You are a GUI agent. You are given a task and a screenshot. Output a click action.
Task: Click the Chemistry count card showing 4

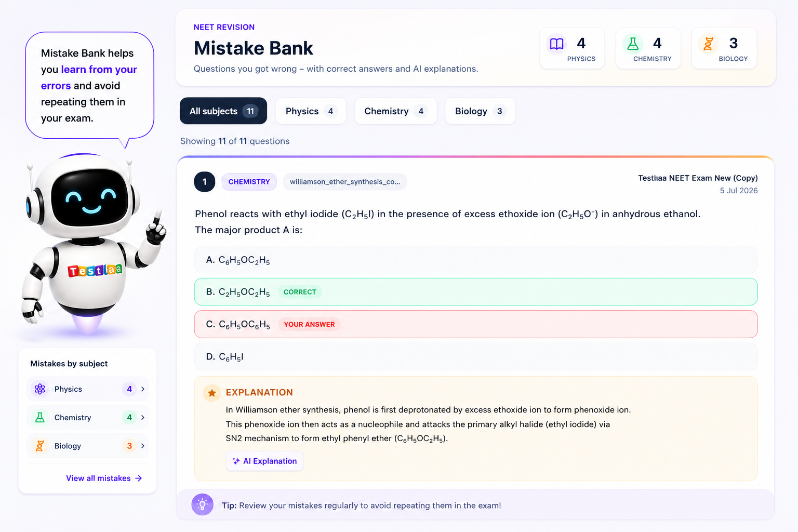(648, 48)
